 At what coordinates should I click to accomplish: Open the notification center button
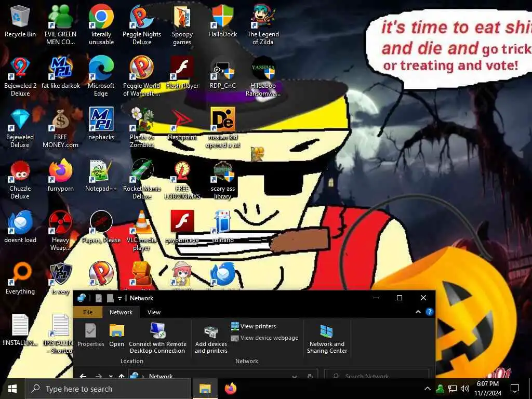pyautogui.click(x=515, y=389)
